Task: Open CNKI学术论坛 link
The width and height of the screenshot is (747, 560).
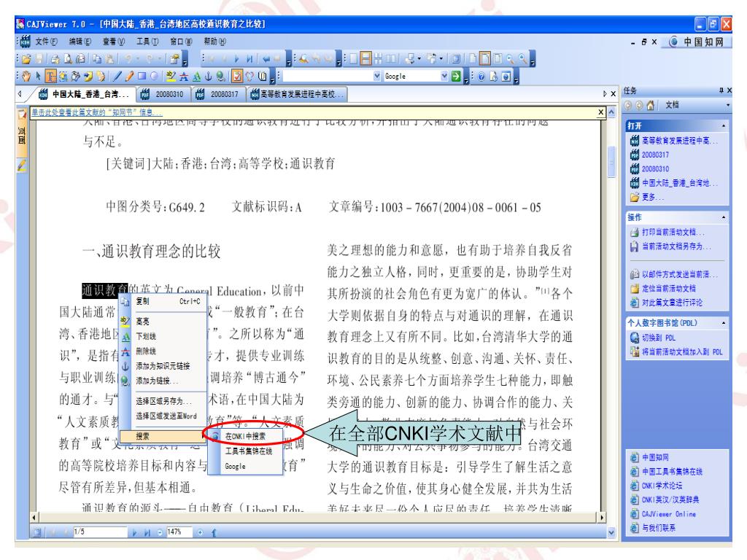Action: (662, 486)
